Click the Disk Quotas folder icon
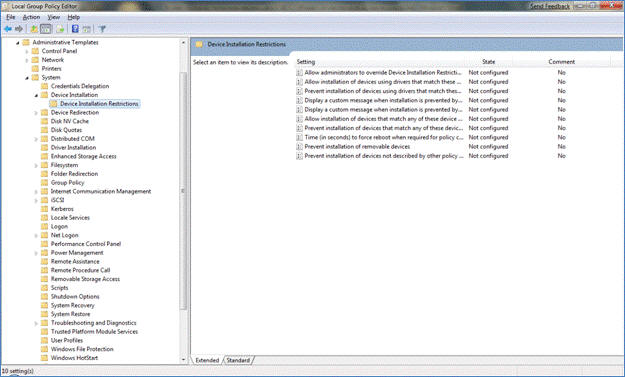 click(x=45, y=130)
